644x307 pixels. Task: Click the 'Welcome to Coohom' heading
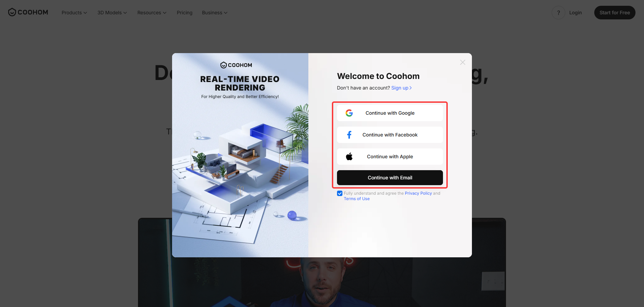[378, 76]
